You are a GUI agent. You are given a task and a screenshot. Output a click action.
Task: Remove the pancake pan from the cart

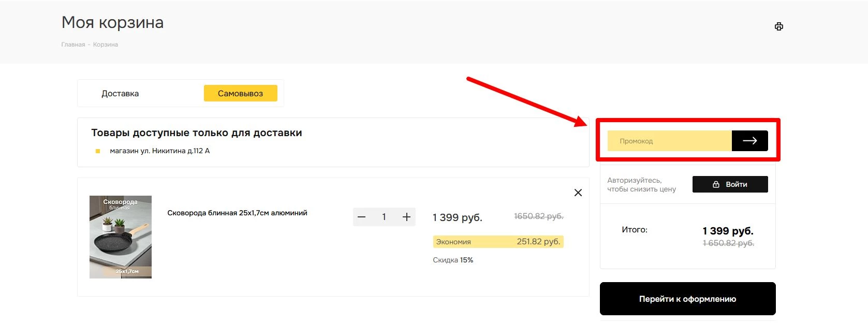click(x=578, y=193)
